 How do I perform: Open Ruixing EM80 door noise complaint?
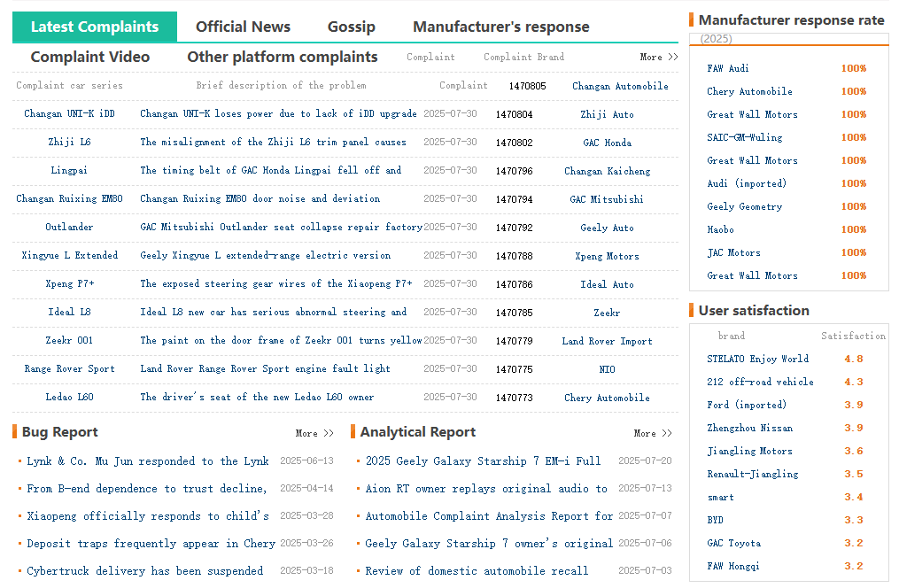(x=260, y=198)
